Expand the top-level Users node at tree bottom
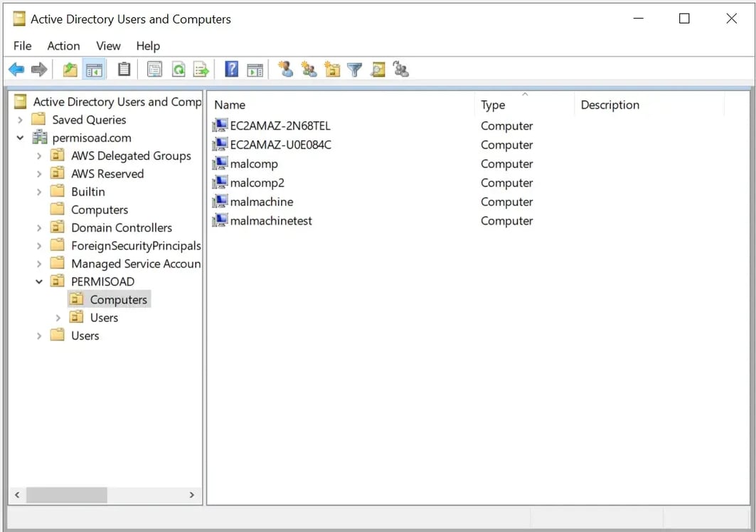Viewport: 756px width, 532px height. click(x=39, y=336)
